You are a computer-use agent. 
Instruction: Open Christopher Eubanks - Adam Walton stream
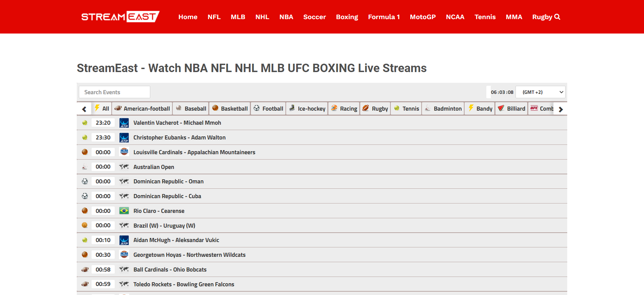tap(179, 137)
